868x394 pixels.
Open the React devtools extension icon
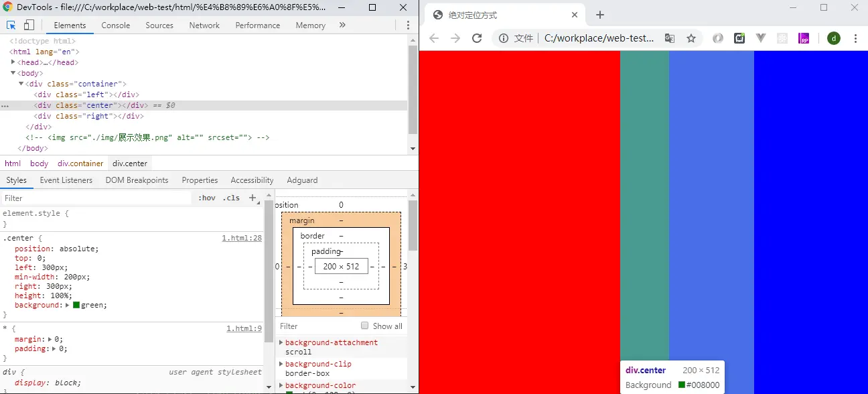[782, 38]
